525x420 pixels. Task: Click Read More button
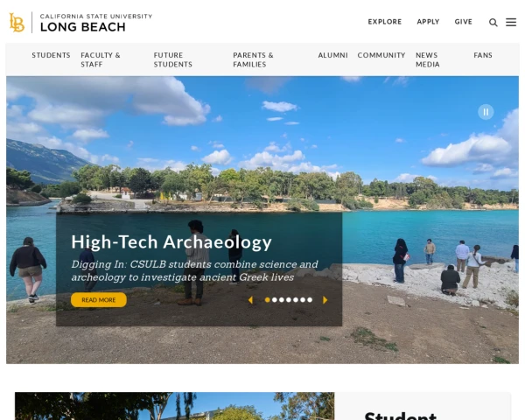coord(99,300)
